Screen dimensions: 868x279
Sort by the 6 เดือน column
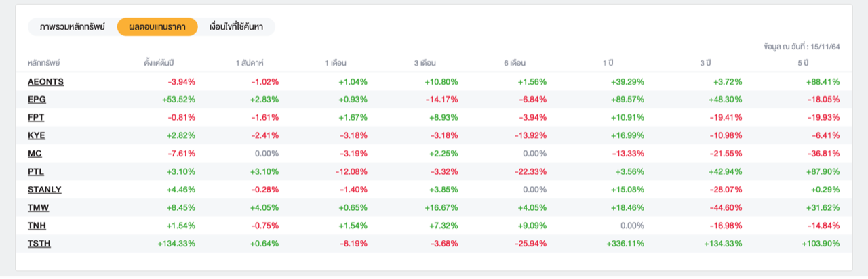point(515,63)
